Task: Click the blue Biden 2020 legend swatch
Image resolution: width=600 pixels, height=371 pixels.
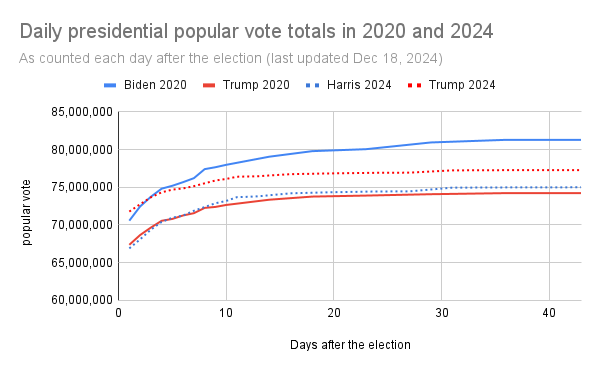Action: coord(110,86)
